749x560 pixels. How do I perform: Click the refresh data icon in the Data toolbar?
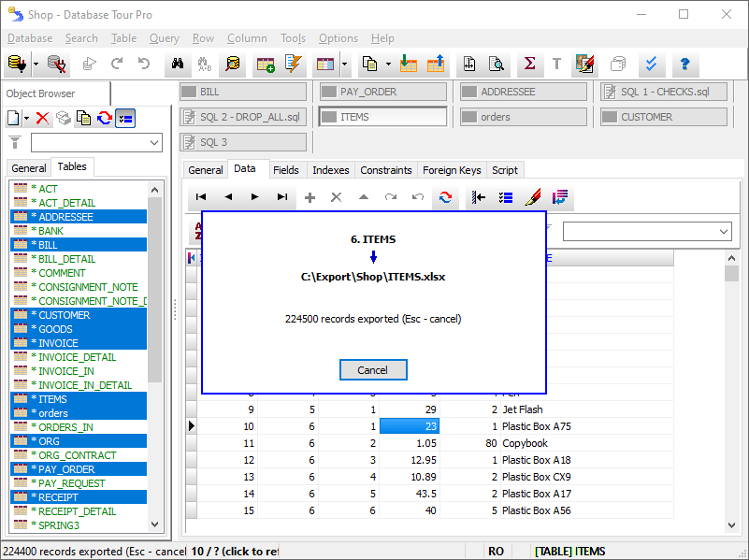click(445, 197)
